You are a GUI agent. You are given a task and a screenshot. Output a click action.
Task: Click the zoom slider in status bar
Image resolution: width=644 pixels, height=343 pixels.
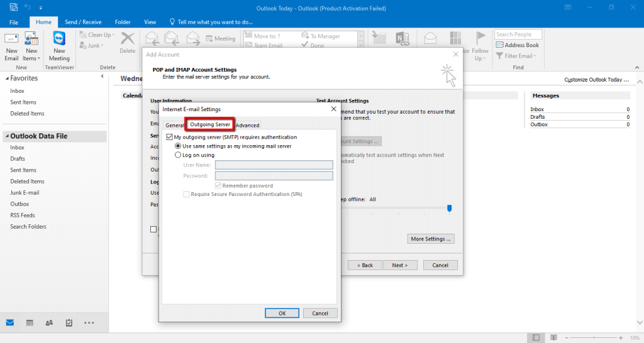(x=593, y=338)
